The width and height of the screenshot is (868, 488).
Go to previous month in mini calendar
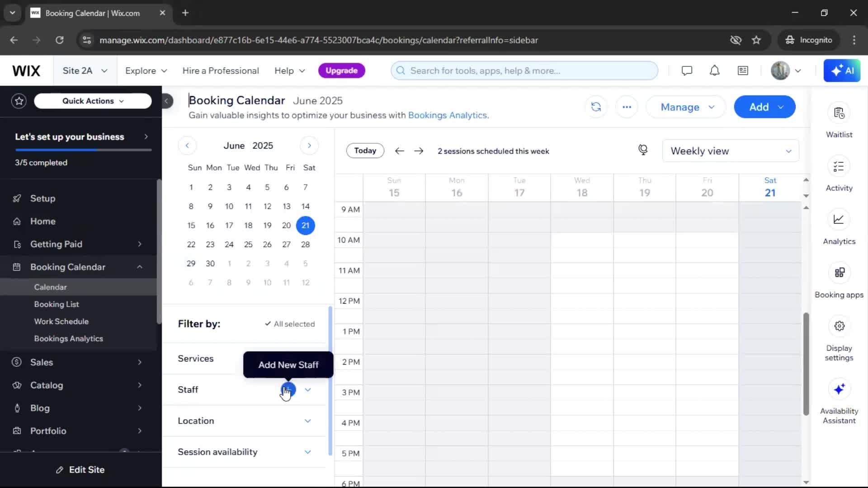[x=187, y=145]
